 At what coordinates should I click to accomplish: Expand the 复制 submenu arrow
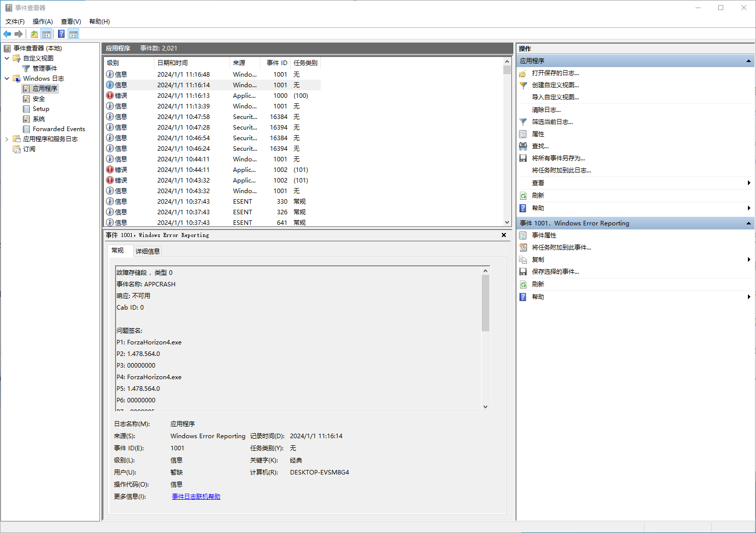[749, 260]
